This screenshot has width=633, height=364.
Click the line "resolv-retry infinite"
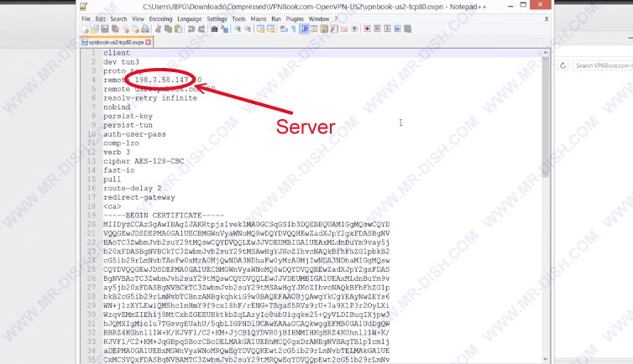[x=150, y=98]
